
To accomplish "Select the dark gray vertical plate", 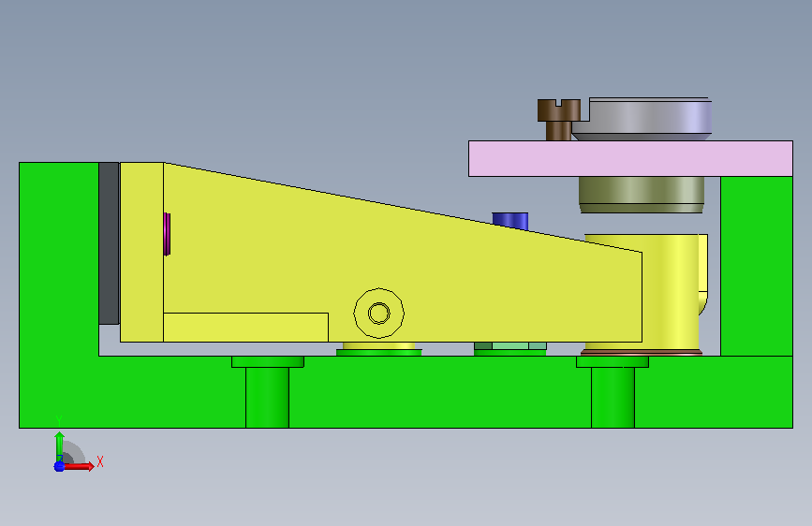I will click(109, 243).
